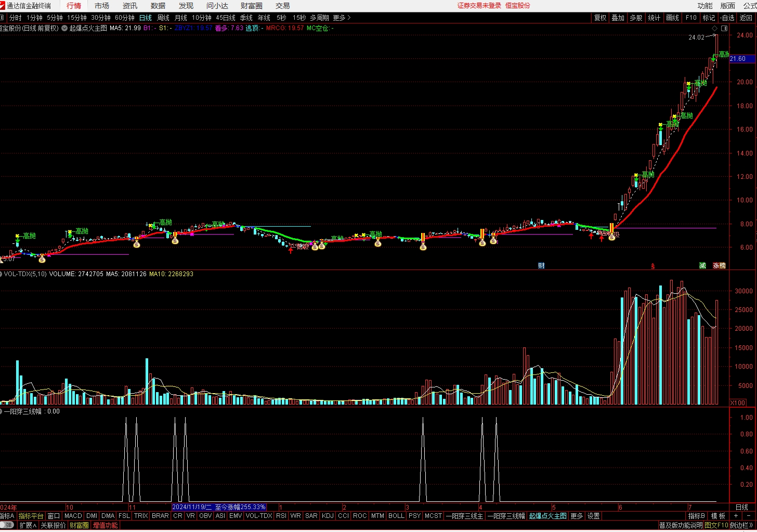Expand the 更多 periods chevron
757x532 pixels.
[342, 18]
